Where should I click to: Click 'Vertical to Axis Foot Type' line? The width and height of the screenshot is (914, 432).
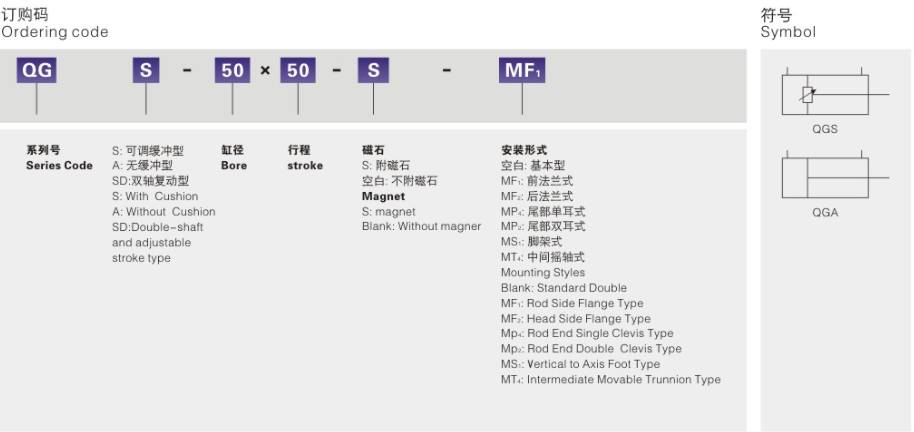581,364
